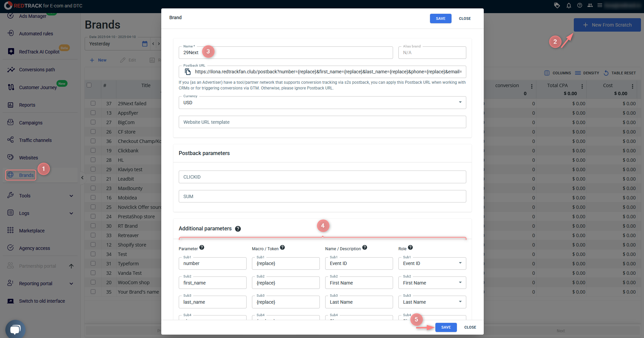Open the Ads Manager sidebar item
Screen dimensions: 644x338
click(33, 16)
